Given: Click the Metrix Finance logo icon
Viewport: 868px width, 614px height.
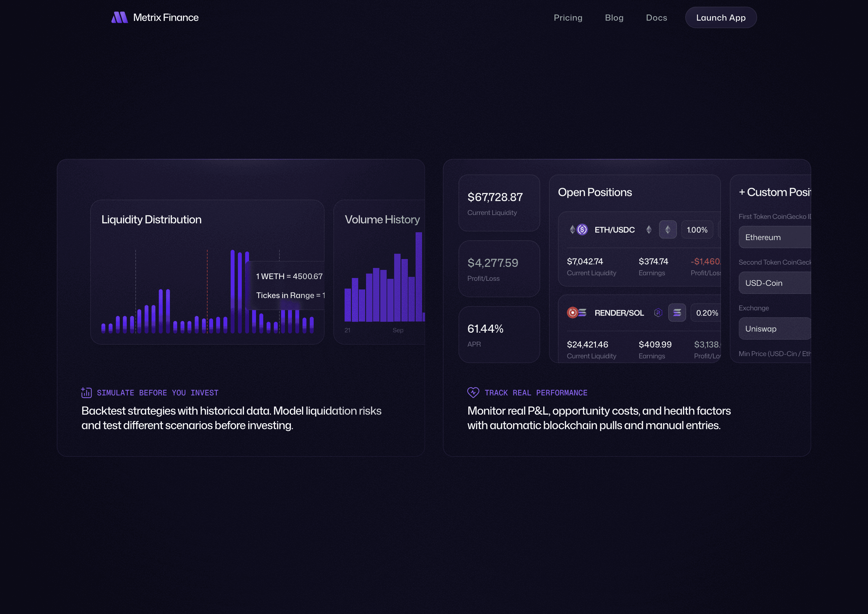Looking at the screenshot, I should click(120, 17).
